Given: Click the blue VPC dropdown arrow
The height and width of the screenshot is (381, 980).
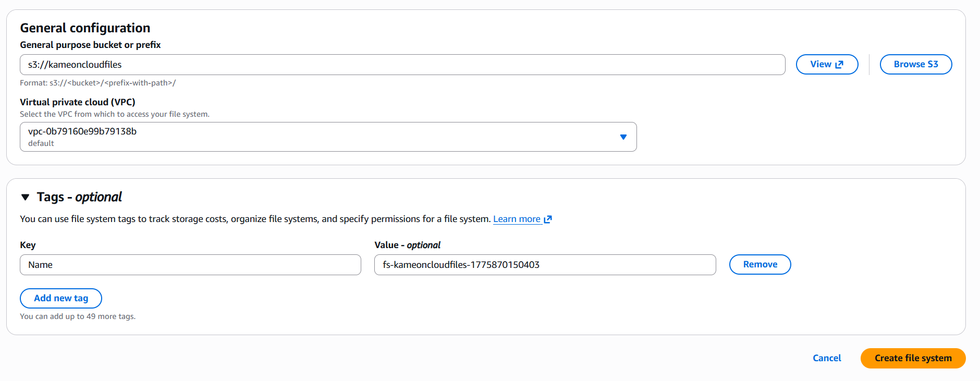Looking at the screenshot, I should click(x=623, y=137).
